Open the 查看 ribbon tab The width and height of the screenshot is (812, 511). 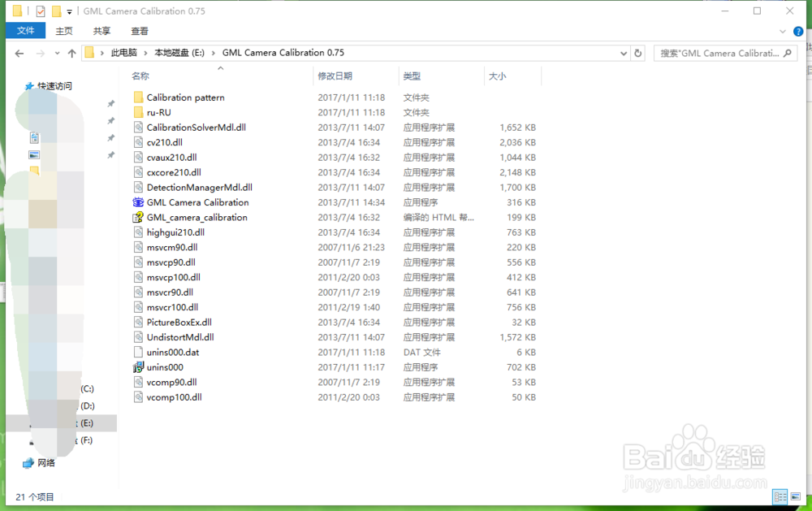[x=140, y=31]
